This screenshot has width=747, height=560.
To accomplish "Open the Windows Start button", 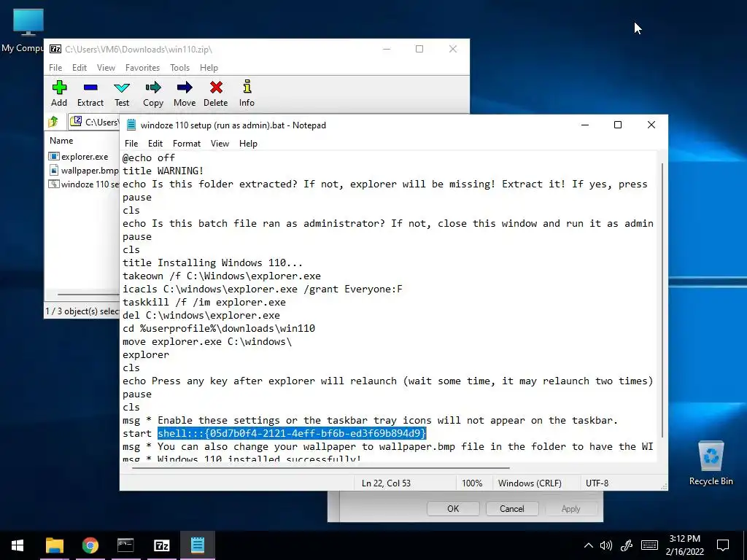I will coord(18,545).
